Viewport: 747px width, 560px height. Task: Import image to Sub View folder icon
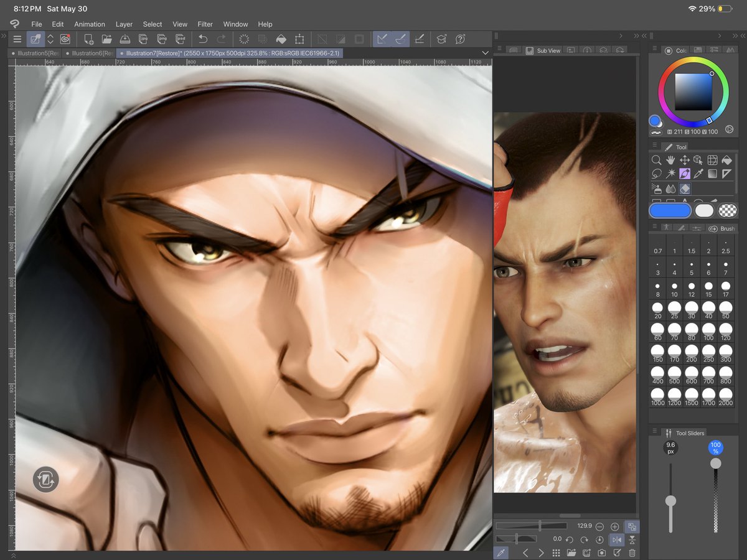571,553
